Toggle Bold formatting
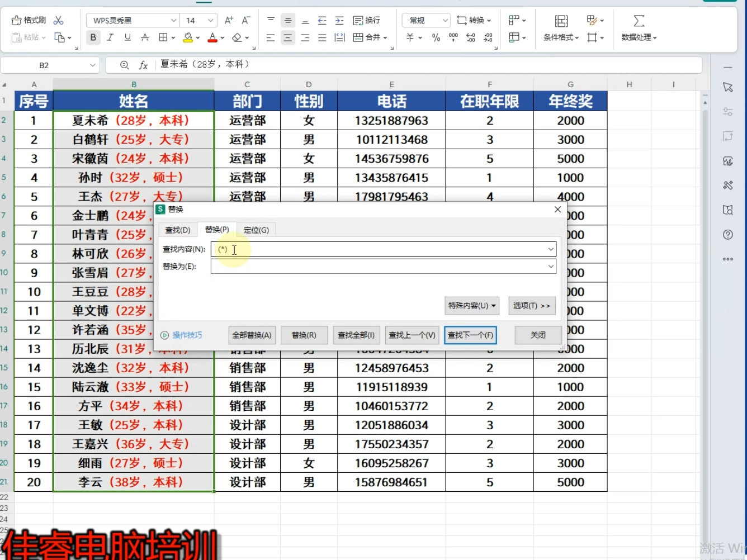This screenshot has width=747, height=560. [93, 37]
